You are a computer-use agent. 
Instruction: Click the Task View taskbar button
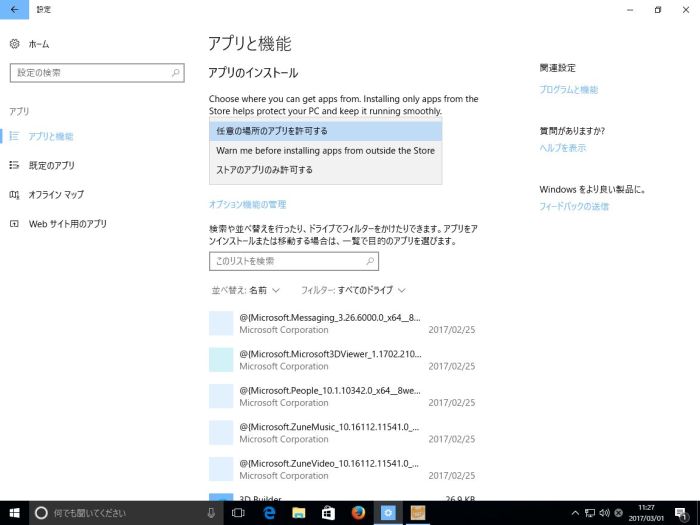[x=238, y=512]
